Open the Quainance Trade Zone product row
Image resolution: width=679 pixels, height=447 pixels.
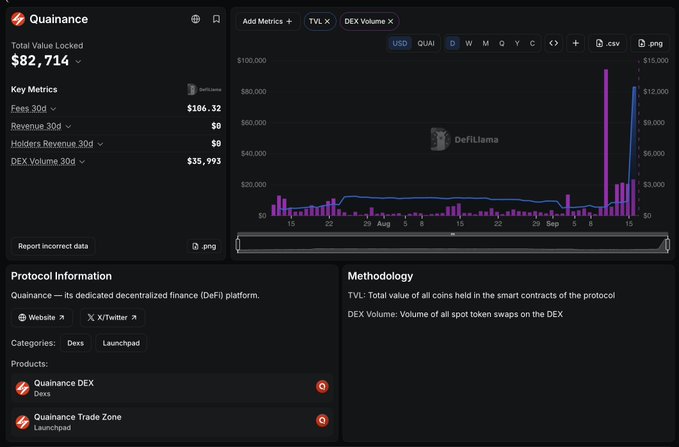coord(172,421)
